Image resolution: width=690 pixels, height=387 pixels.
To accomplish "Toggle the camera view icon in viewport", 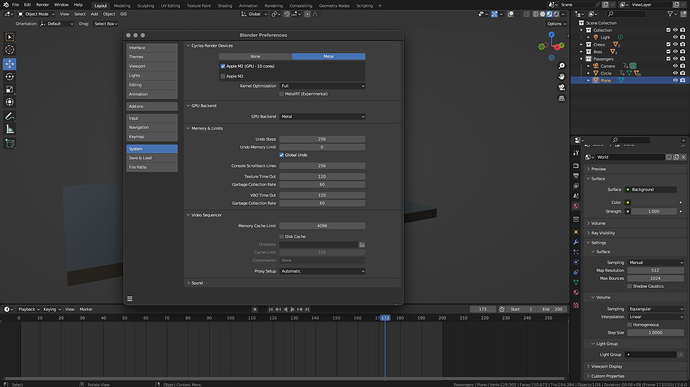I will click(562, 88).
